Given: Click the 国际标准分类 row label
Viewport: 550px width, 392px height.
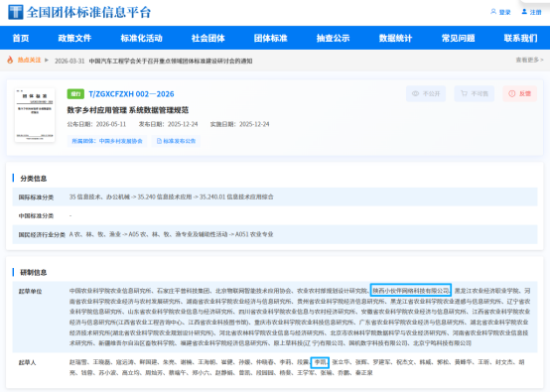Looking at the screenshot, I should point(36,197).
